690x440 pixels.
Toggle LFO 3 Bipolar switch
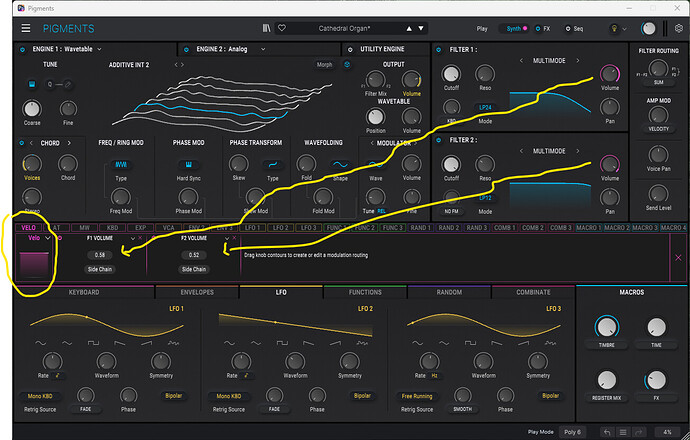551,396
